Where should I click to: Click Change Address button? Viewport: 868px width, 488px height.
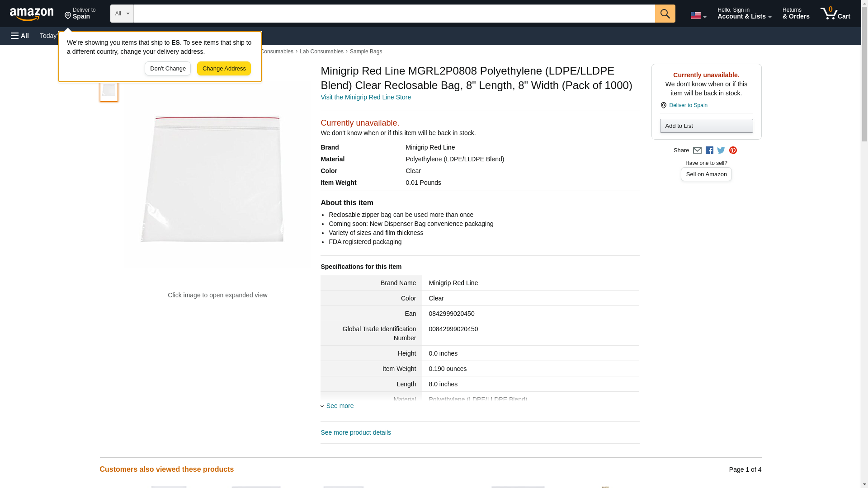(224, 69)
